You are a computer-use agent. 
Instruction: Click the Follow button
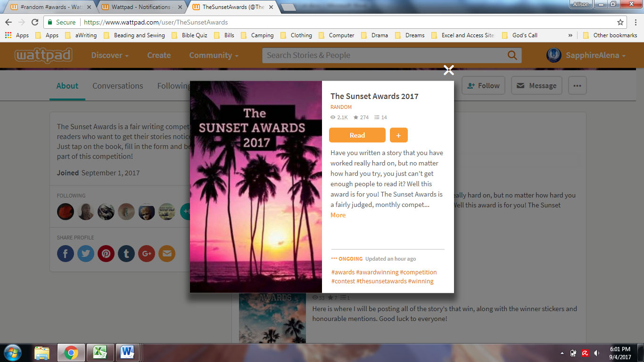click(483, 86)
